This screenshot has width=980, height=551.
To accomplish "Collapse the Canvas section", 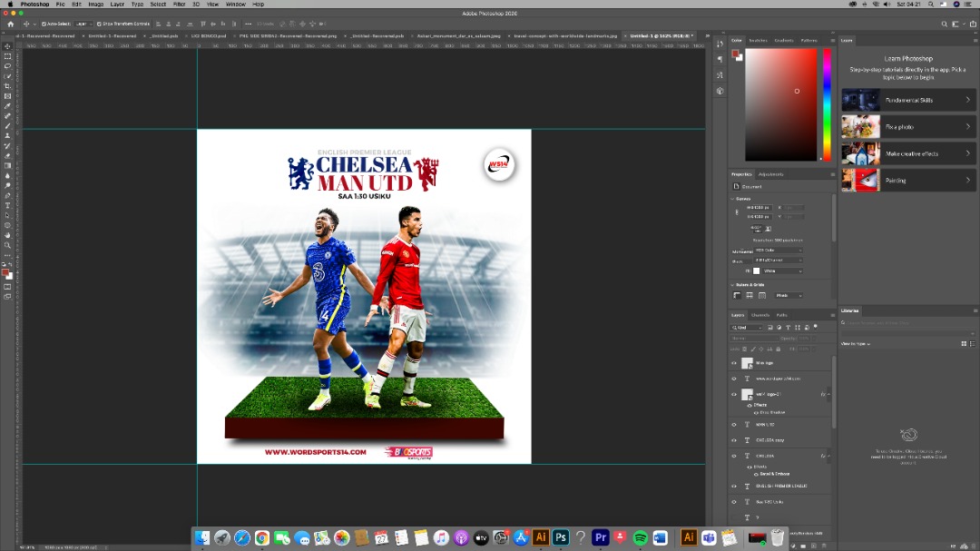I will [x=732, y=199].
